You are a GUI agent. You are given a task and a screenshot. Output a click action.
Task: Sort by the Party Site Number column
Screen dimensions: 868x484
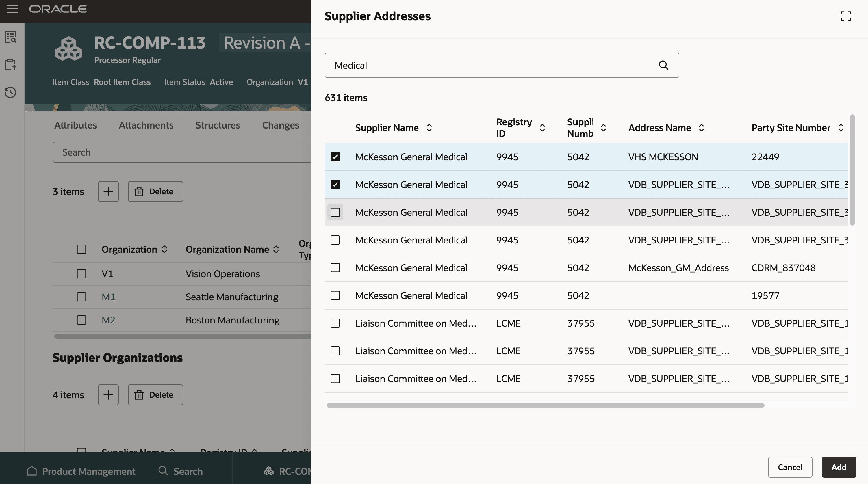coord(841,128)
